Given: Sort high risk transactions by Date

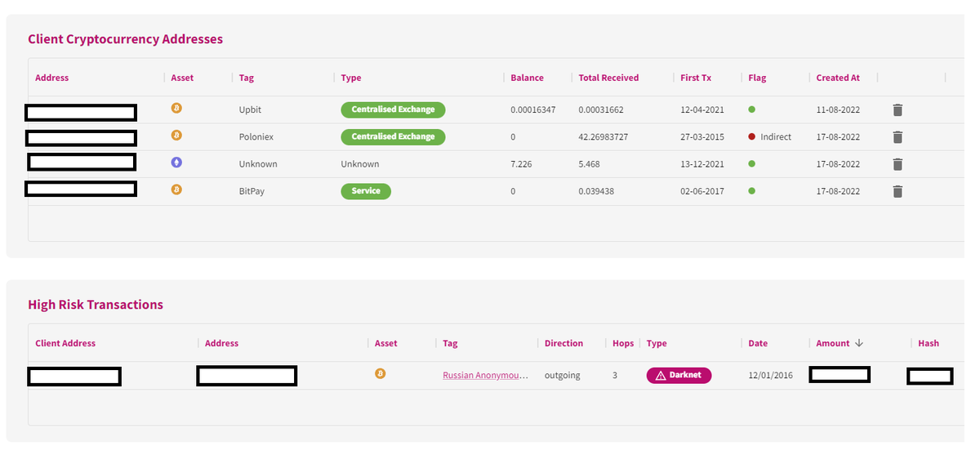Looking at the screenshot, I should 758,343.
